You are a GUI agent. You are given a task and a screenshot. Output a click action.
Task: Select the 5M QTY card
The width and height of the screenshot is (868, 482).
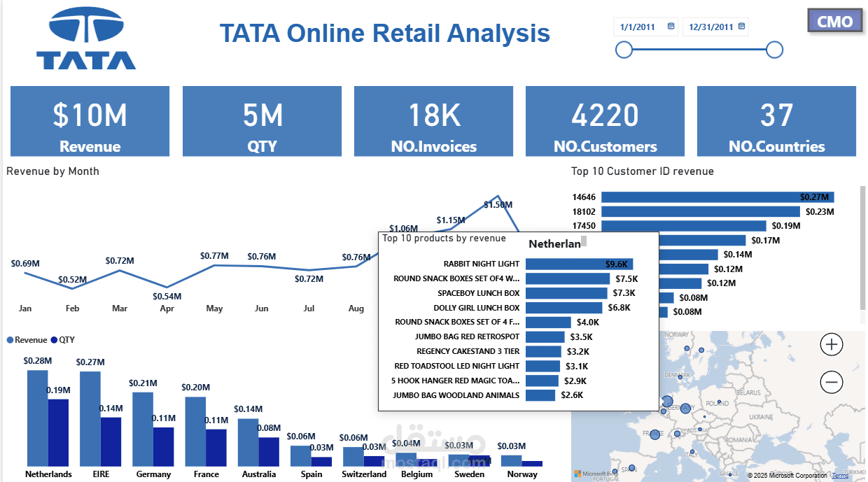262,121
